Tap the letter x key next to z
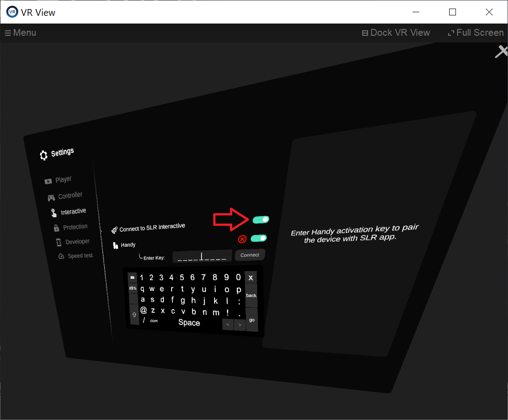 point(163,311)
